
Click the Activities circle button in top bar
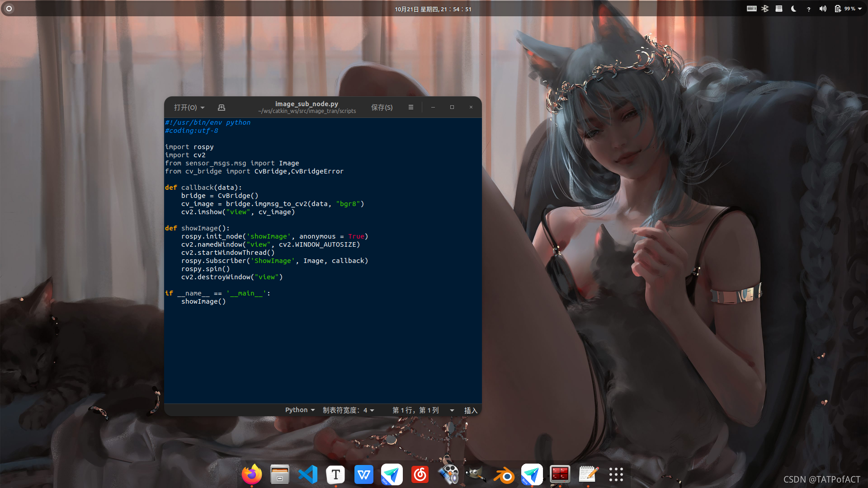[x=9, y=9]
